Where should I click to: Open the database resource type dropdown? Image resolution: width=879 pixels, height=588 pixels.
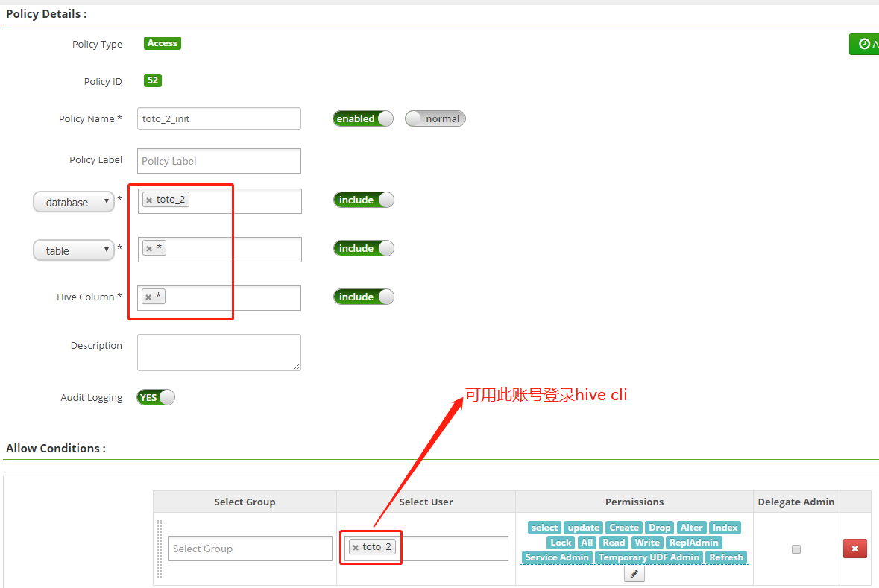pyautogui.click(x=74, y=202)
